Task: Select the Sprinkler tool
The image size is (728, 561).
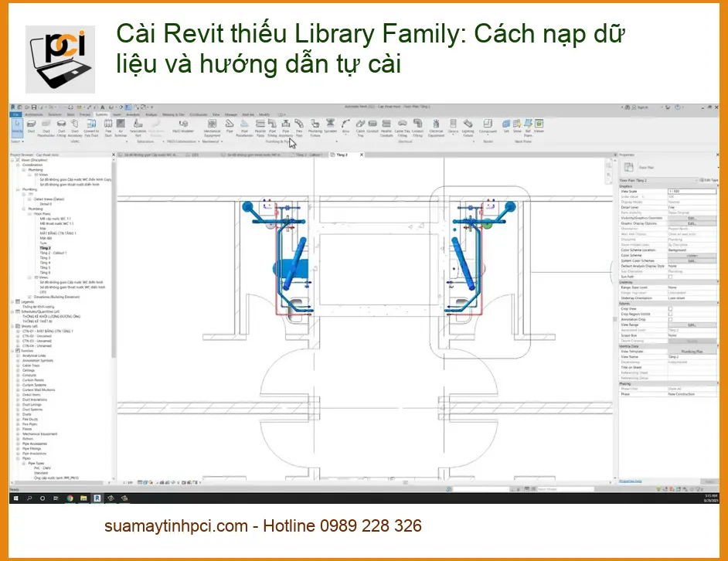Action: tap(330, 126)
